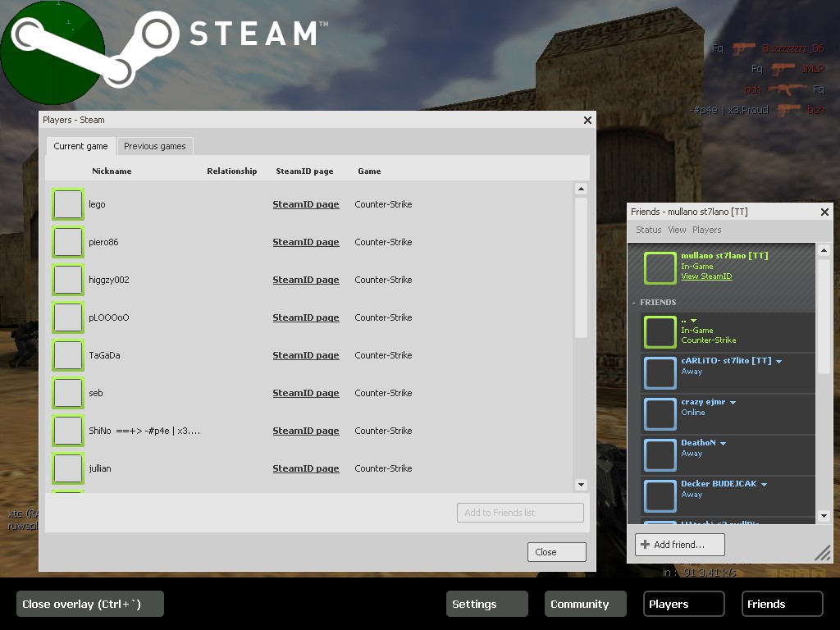Click Decker BUDEJCAK friend avatar
This screenshot has height=630, width=840.
(660, 496)
